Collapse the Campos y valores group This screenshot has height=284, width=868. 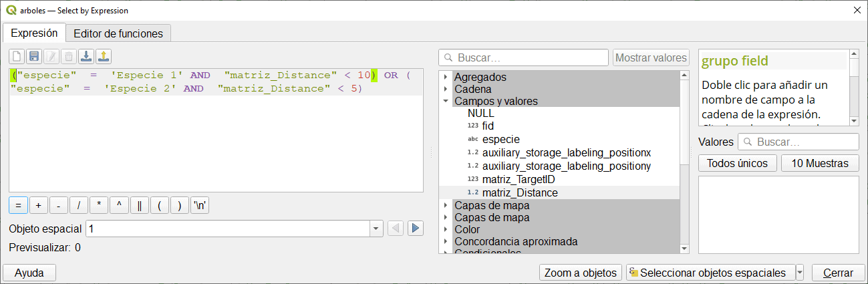click(x=446, y=102)
